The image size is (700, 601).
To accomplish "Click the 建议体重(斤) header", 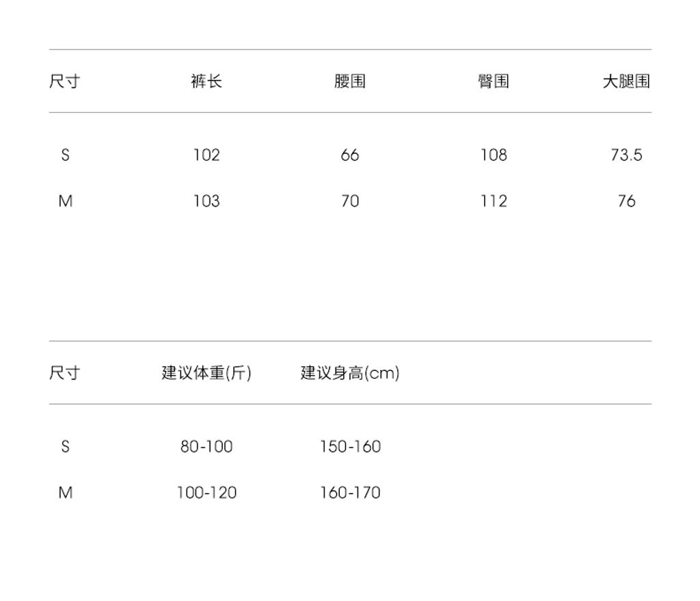I will 206,373.
